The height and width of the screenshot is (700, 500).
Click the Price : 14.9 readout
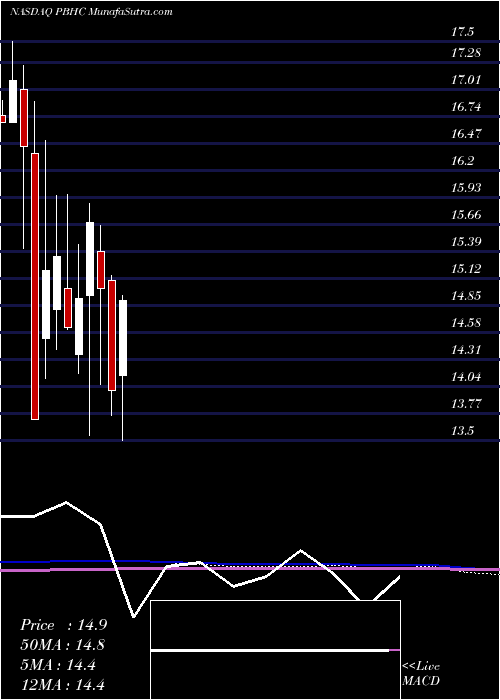[x=63, y=625]
